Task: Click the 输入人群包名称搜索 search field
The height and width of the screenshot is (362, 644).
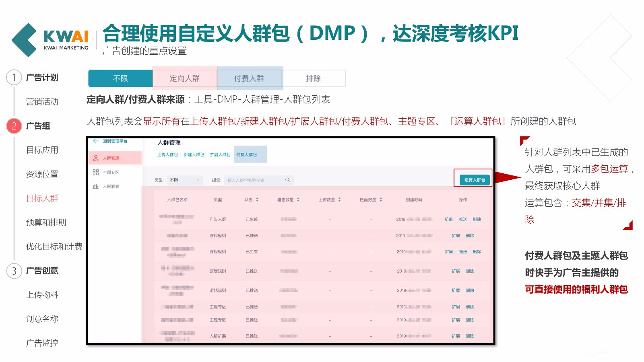Action: pos(254,180)
